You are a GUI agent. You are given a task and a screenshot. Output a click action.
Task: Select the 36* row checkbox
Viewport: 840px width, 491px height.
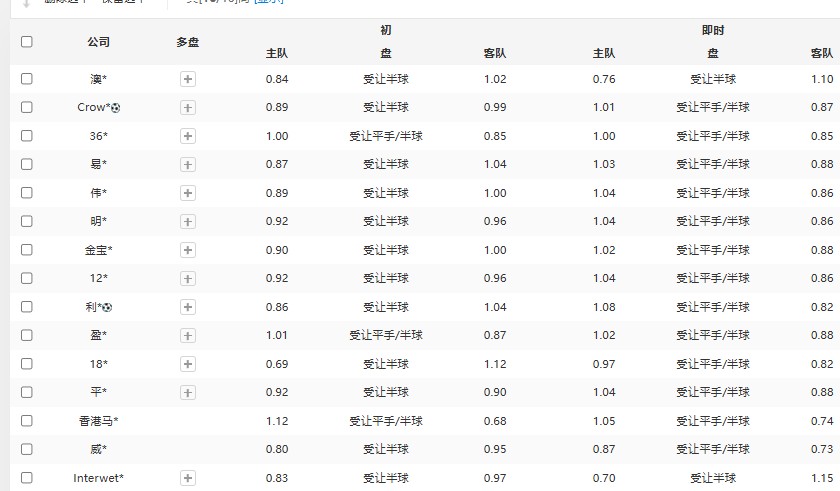tap(26, 135)
